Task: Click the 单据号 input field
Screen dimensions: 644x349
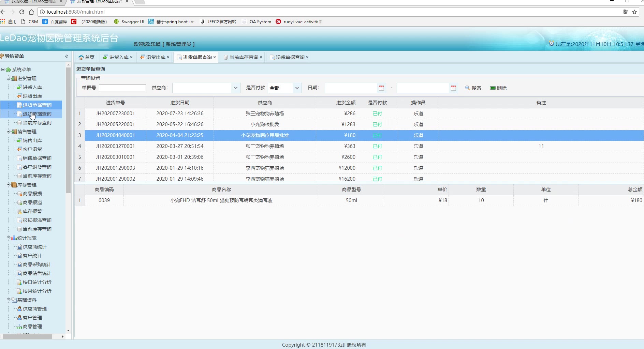Action: pos(122,88)
